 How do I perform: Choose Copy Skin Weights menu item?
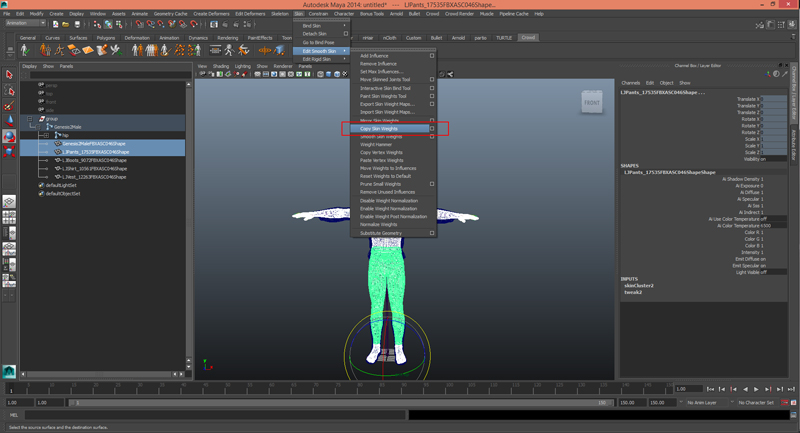click(379, 129)
